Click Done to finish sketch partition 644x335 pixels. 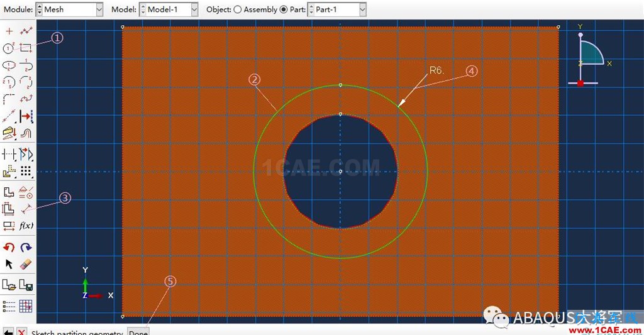pos(138,332)
